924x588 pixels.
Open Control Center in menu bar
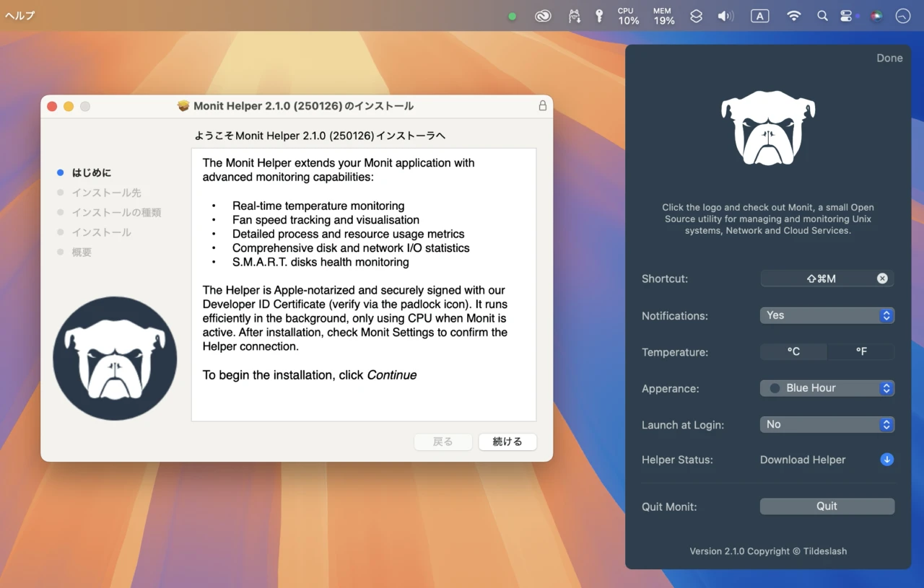pos(847,16)
